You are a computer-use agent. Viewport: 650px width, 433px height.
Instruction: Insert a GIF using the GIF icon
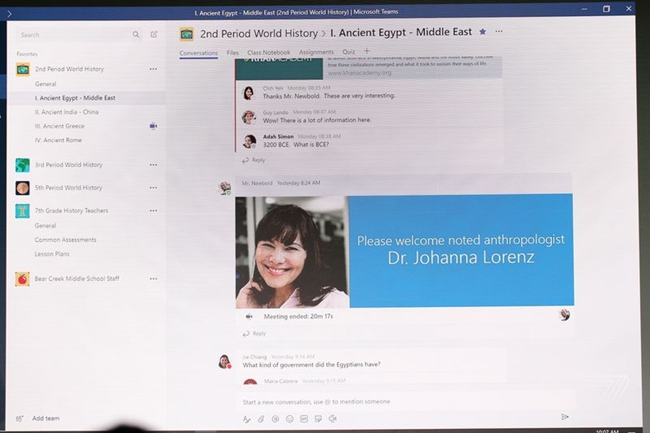tap(304, 419)
